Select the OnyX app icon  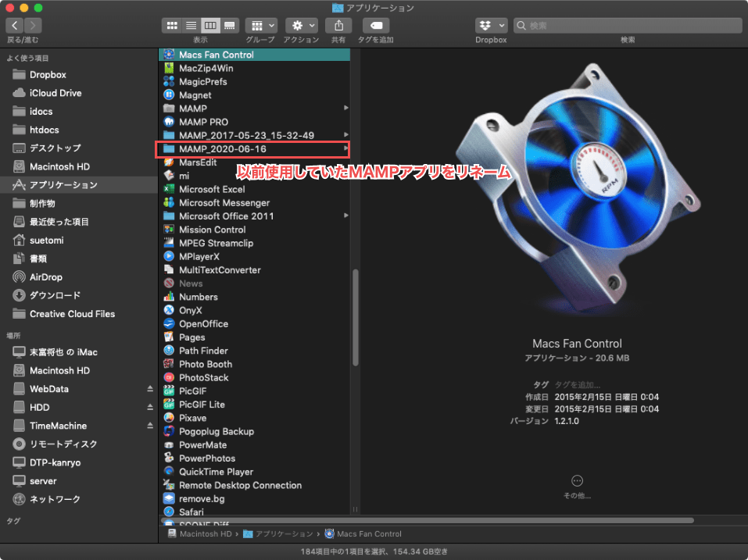(169, 310)
